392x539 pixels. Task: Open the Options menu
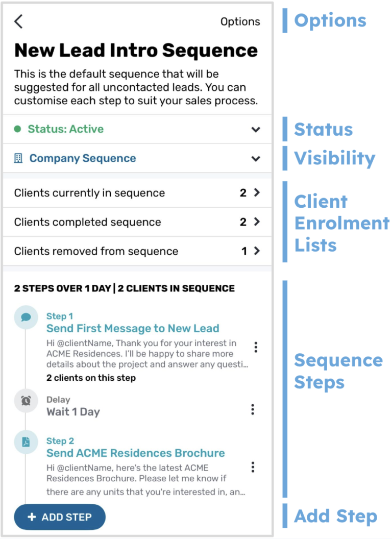tap(240, 21)
